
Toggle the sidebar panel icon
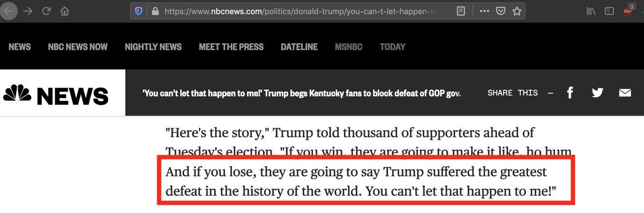609,11
